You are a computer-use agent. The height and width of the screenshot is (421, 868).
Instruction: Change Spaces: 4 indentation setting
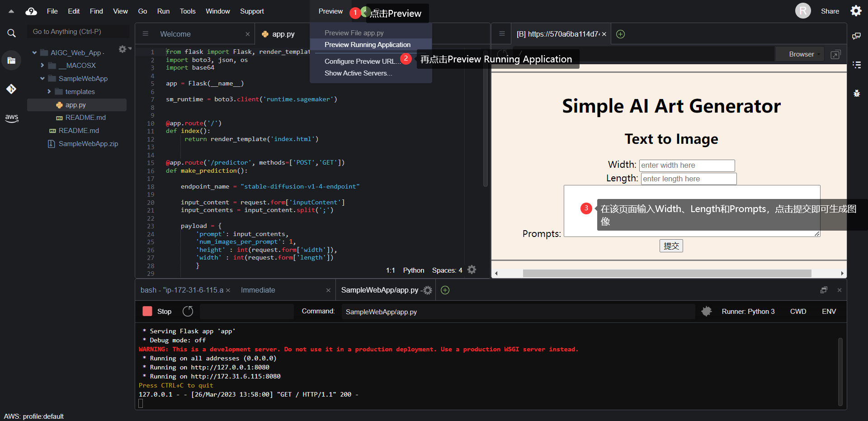447,270
